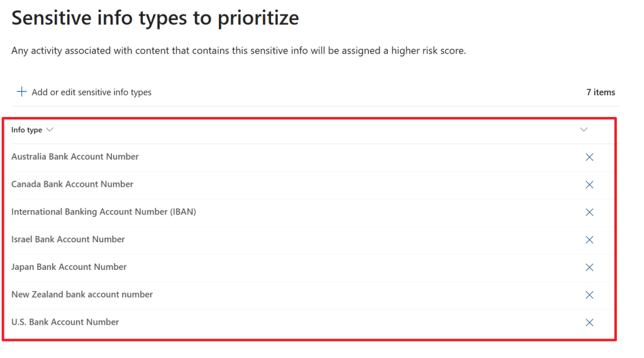Remove Australia Bank Account Number entry
The width and height of the screenshot is (644, 358).
tap(589, 157)
